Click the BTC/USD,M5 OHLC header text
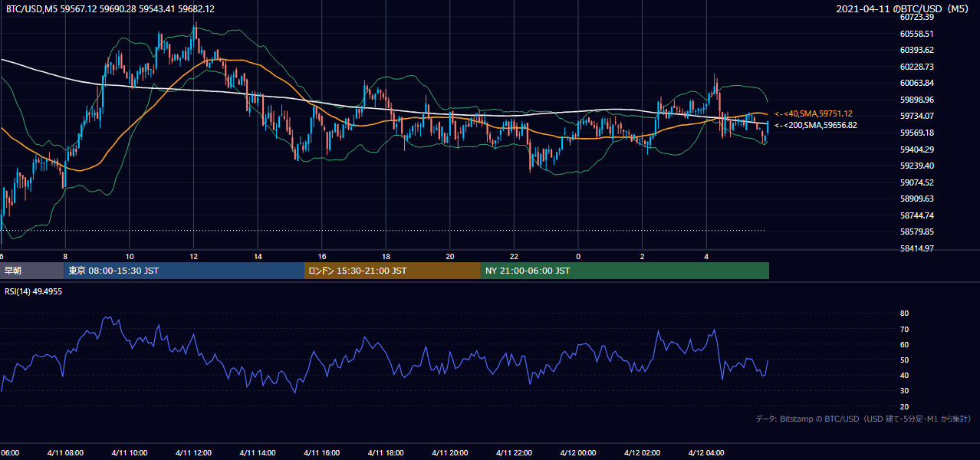The width and height of the screenshot is (980, 460). tap(110, 8)
